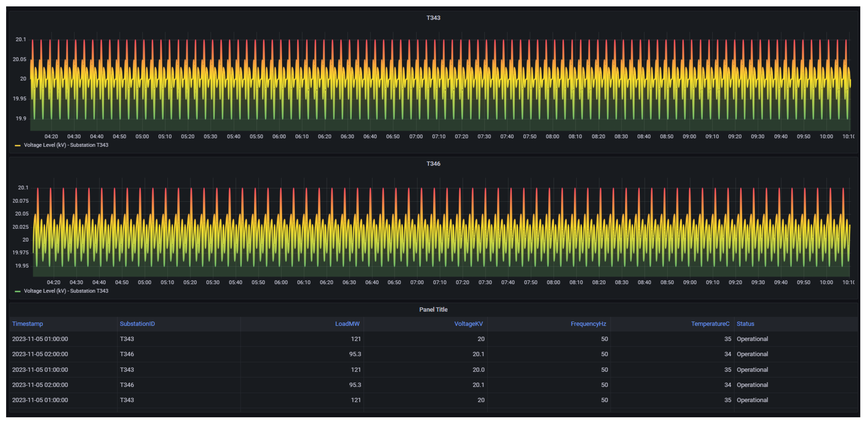Viewport: 868px width, 425px height.
Task: Sort table by SubstationID column header
Action: [x=137, y=324]
